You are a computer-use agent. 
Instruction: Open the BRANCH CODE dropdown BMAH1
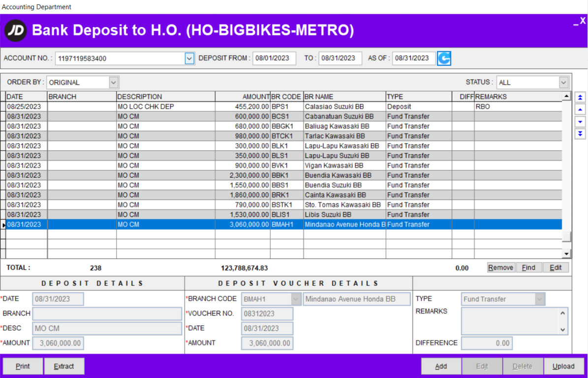(x=296, y=299)
